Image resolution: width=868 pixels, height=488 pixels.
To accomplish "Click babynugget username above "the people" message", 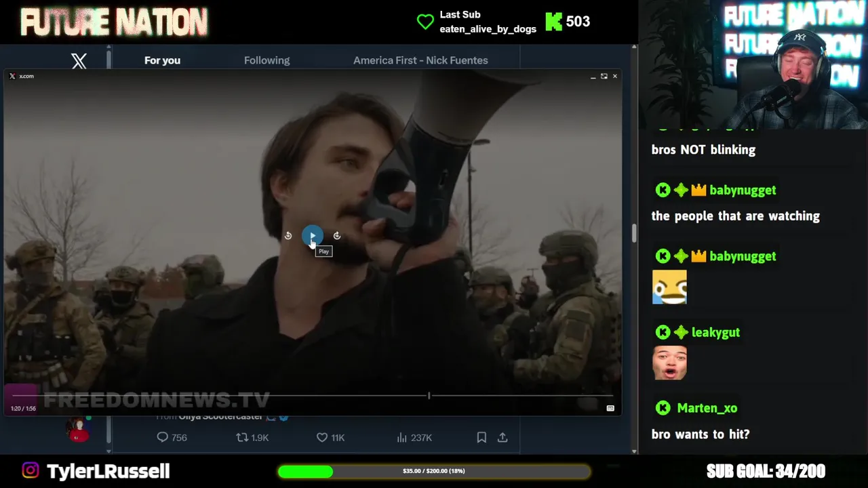I will (743, 190).
